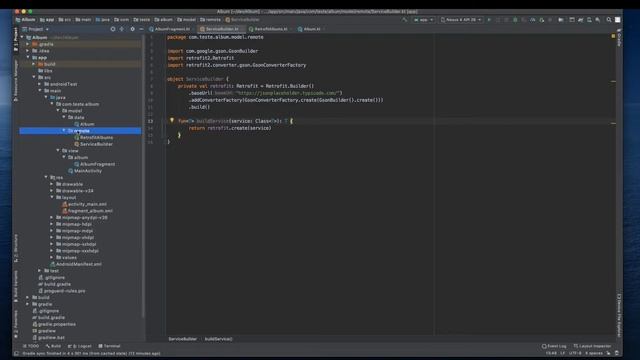Click the Make Project hammer icon
The width and height of the screenshot is (640, 360).
coord(404,20)
